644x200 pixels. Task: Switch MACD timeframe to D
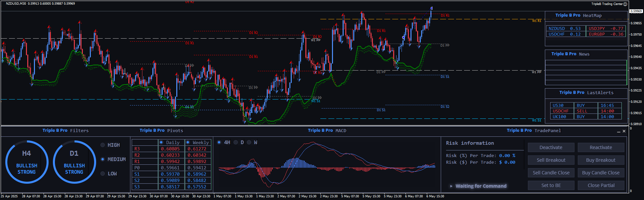coord(236,142)
